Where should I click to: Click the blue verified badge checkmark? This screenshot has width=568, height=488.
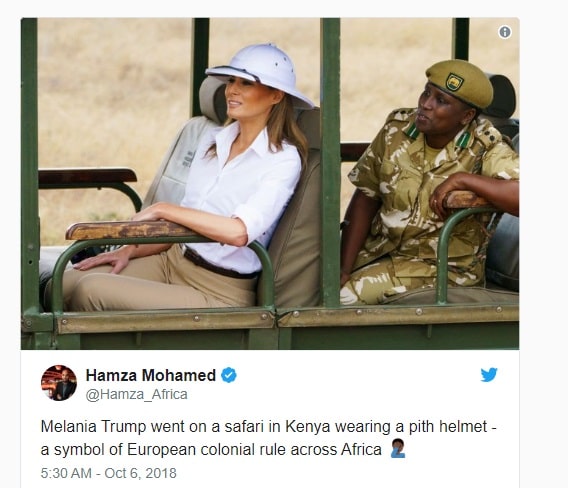point(229,375)
